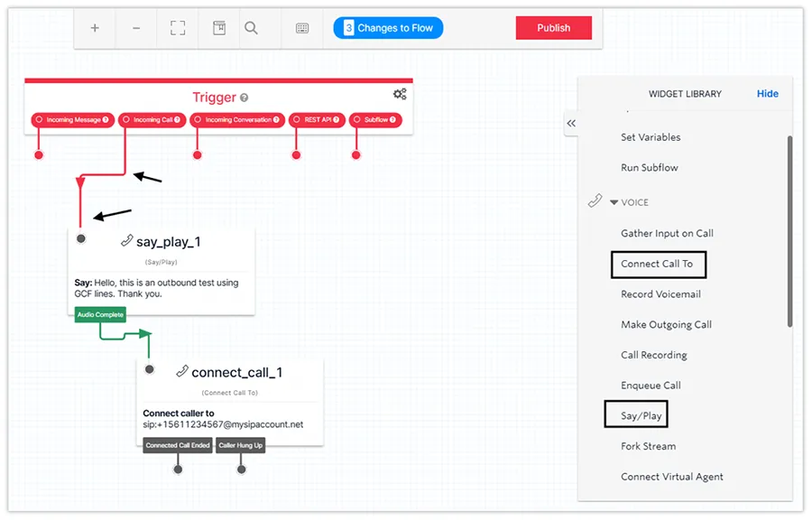Screen dimensions: 812x521
Task: Select say_play_1 input connector dot
Action: tap(81, 239)
